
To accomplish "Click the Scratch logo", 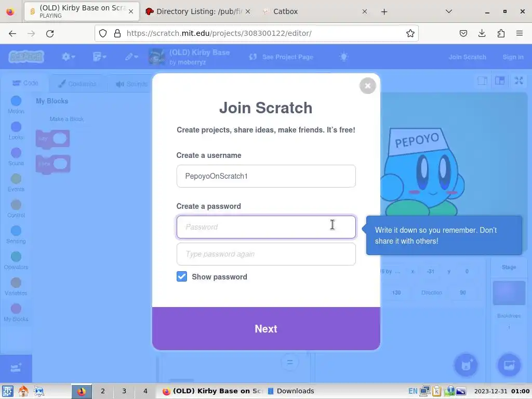I will 26,57.
